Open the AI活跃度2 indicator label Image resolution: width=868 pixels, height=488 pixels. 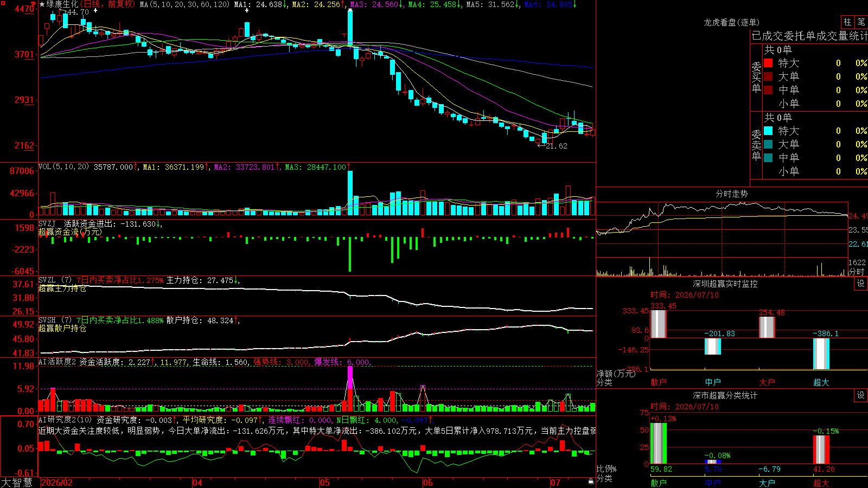58,362
